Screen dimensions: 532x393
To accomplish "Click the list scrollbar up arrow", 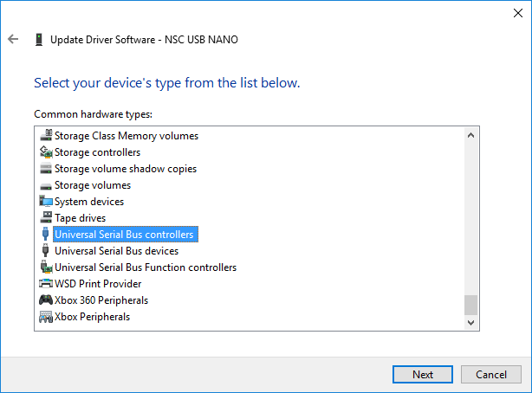I will coord(470,136).
